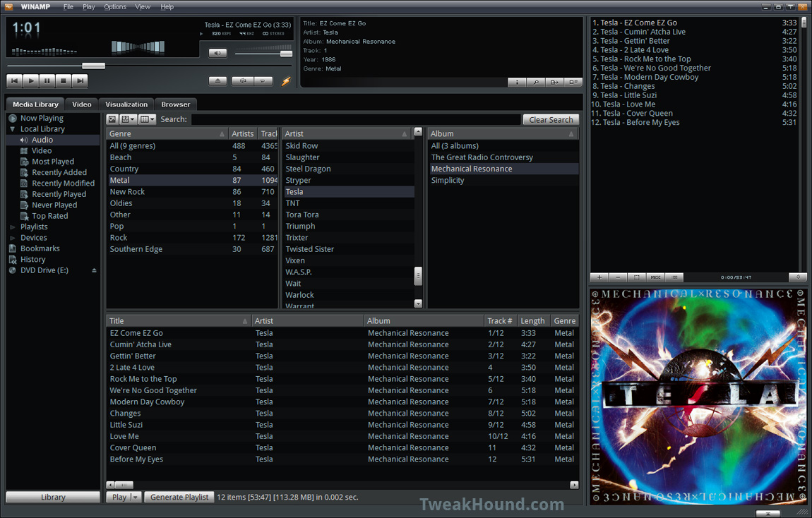Select the Media Library tab
812x518 pixels.
pos(36,104)
